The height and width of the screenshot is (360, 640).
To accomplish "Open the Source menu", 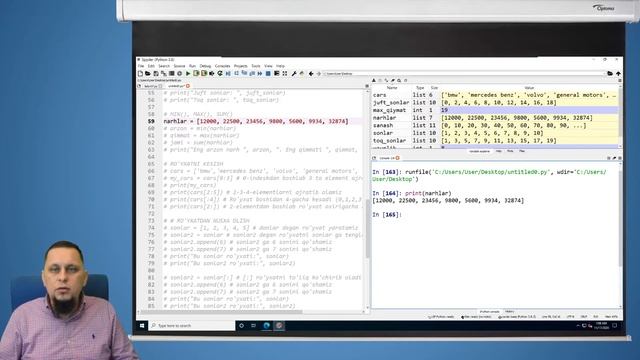I will point(179,66).
